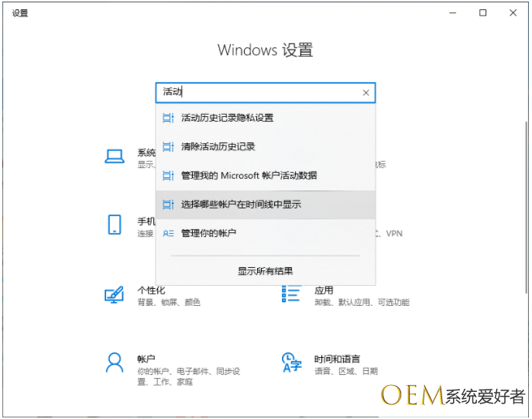The height and width of the screenshot is (419, 532).
Task: Select 选择哪些帐户在时间线中显示 suggestion
Action: pyautogui.click(x=241, y=204)
